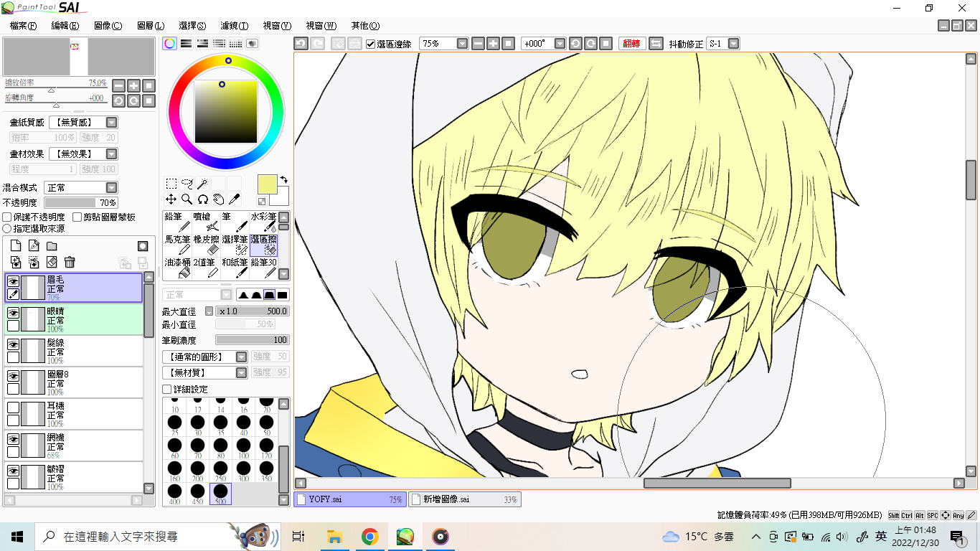Select the eyedropper color picker tool
Screen dimensions: 980x551
(x=235, y=199)
